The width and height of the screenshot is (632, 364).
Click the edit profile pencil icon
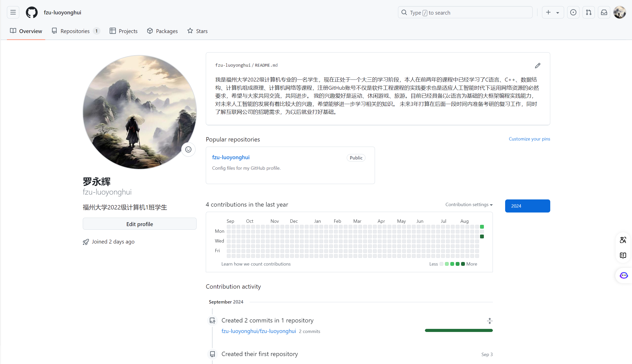[x=538, y=65]
